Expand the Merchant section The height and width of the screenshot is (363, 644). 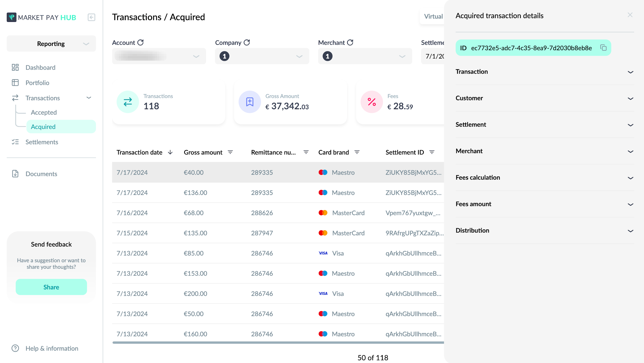point(545,151)
